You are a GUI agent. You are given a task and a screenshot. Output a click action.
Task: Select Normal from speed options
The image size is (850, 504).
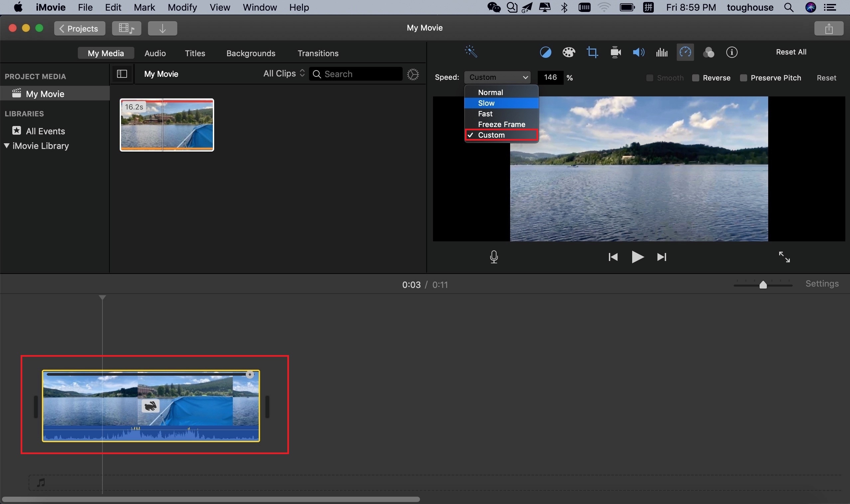[x=490, y=92]
